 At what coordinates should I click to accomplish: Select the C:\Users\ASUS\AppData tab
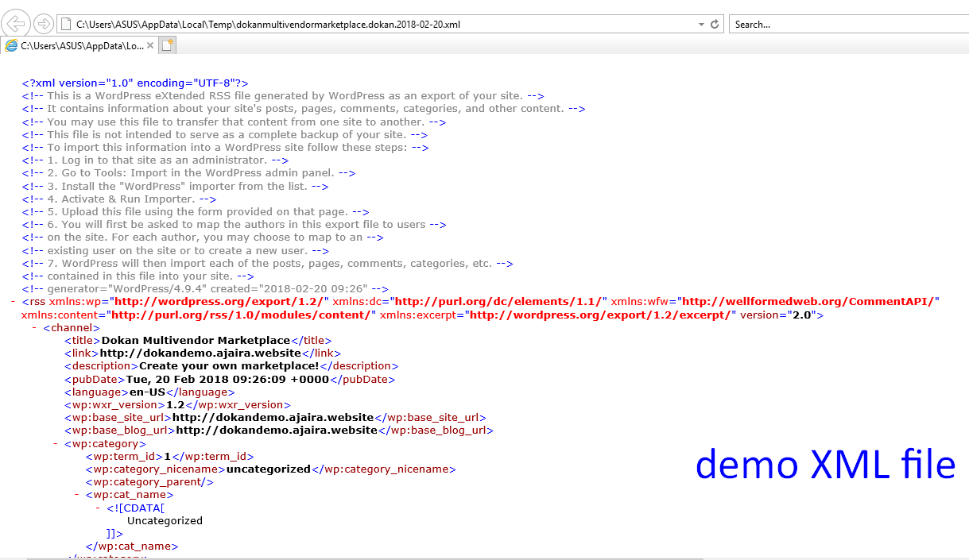(79, 46)
